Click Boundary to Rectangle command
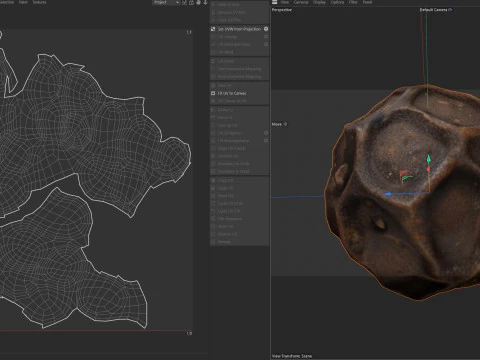 pos(239,171)
